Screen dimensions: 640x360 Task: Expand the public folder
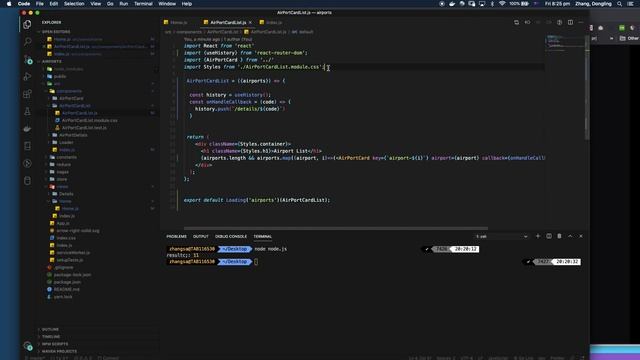click(x=60, y=76)
